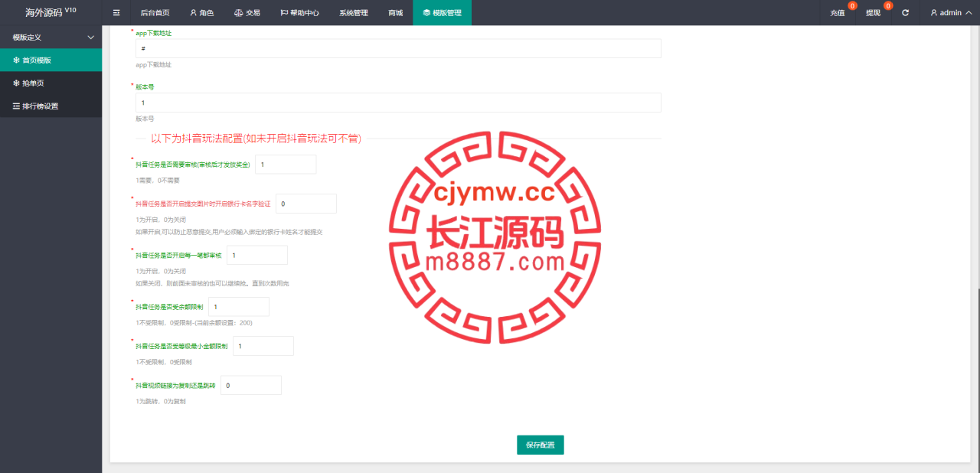This screenshot has height=473, width=980.
Task: Click the 以下为抖音玩法配置 section heading
Action: point(256,139)
